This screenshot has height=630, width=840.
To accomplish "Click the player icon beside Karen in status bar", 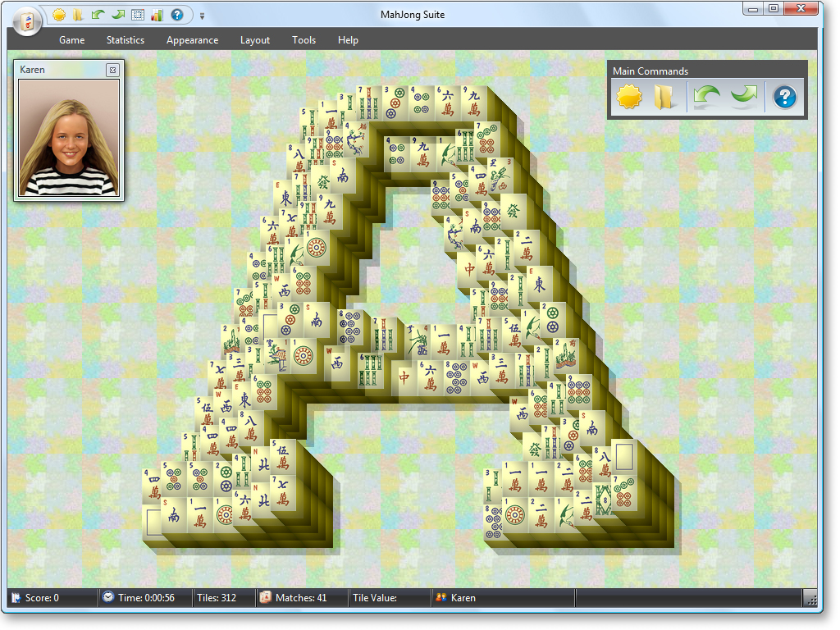I will tap(441, 597).
